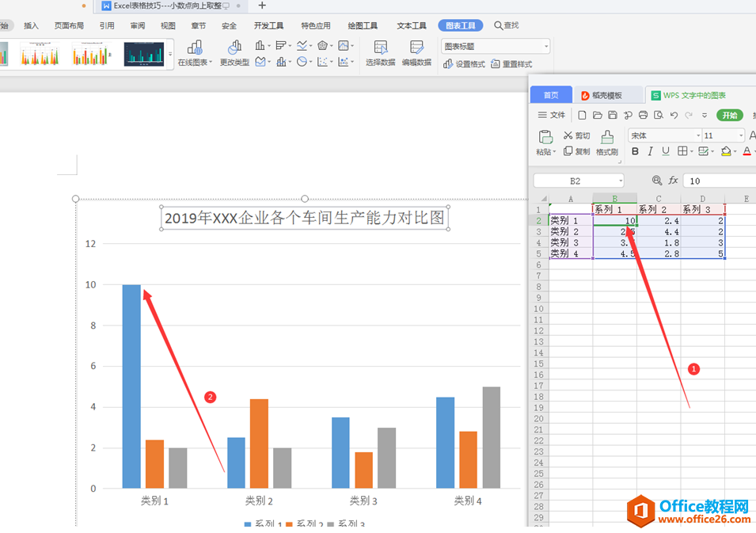The width and height of the screenshot is (756, 533).
Task: Click the print preview icon in spreadsheet
Action: tap(659, 115)
